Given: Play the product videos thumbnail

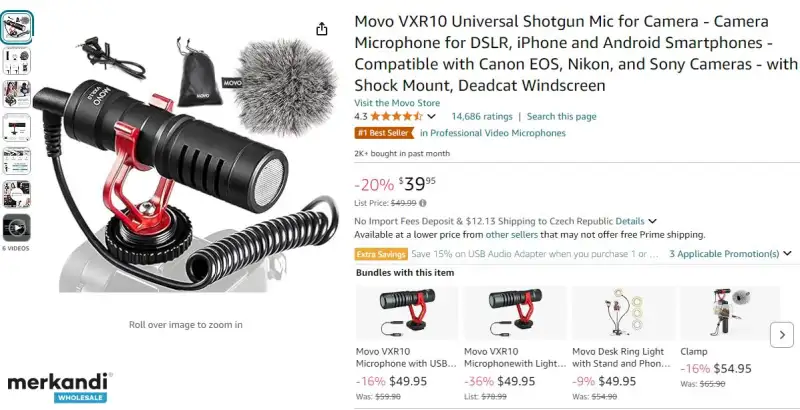Looking at the screenshot, I should pos(16,227).
